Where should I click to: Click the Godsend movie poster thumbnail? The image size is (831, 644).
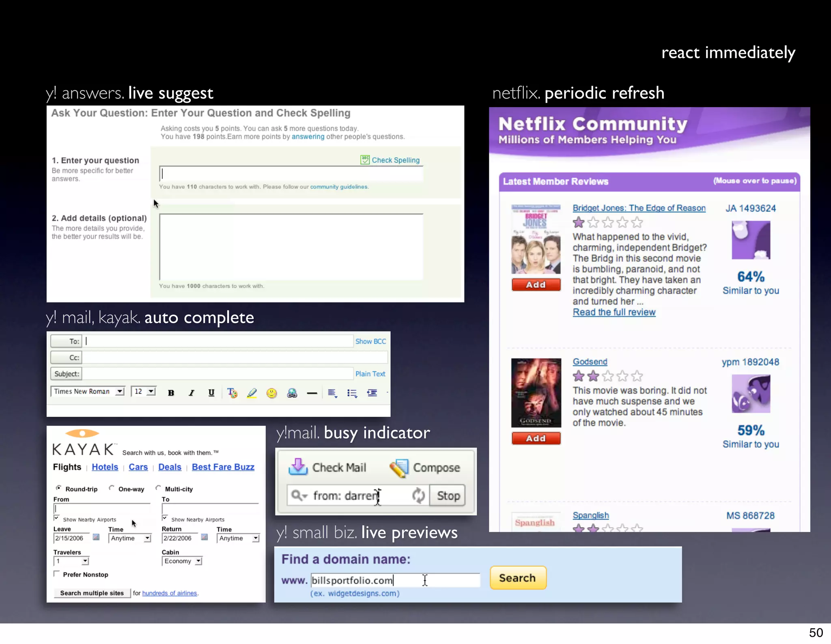(x=536, y=393)
